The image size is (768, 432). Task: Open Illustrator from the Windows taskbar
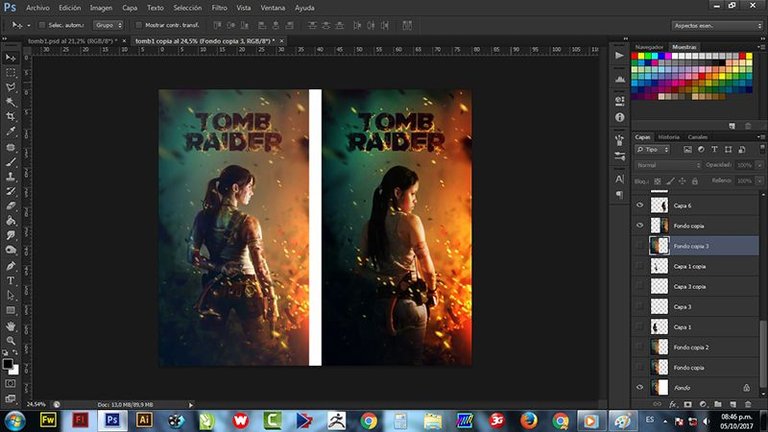coord(144,421)
